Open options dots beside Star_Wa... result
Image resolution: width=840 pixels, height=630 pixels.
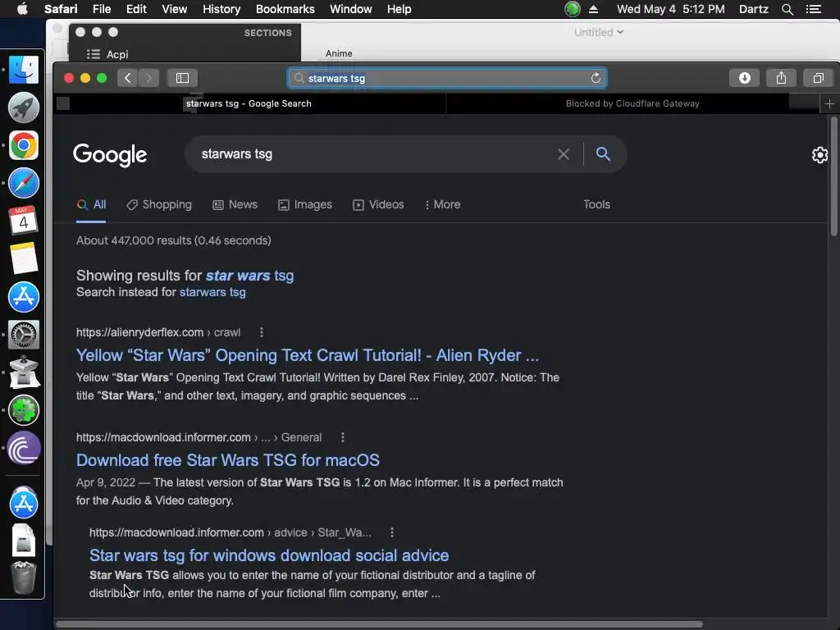pyautogui.click(x=392, y=532)
